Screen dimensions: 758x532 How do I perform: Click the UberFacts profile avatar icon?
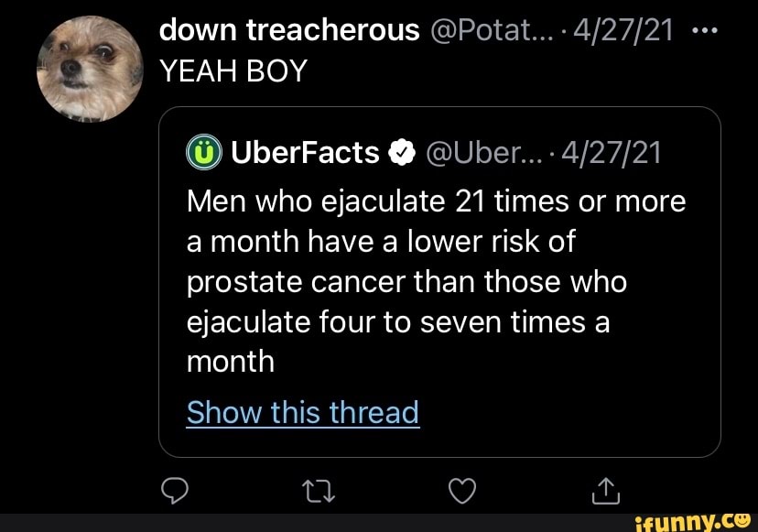[204, 153]
